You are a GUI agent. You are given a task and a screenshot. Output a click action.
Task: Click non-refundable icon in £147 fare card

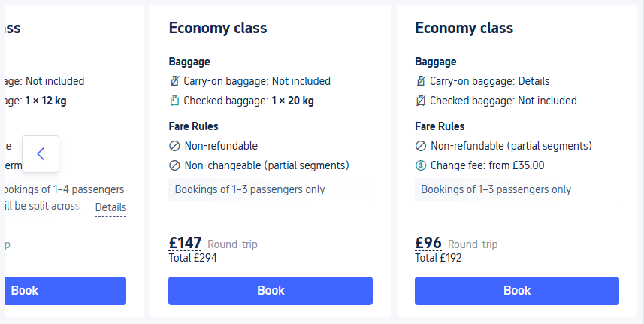[x=174, y=146]
